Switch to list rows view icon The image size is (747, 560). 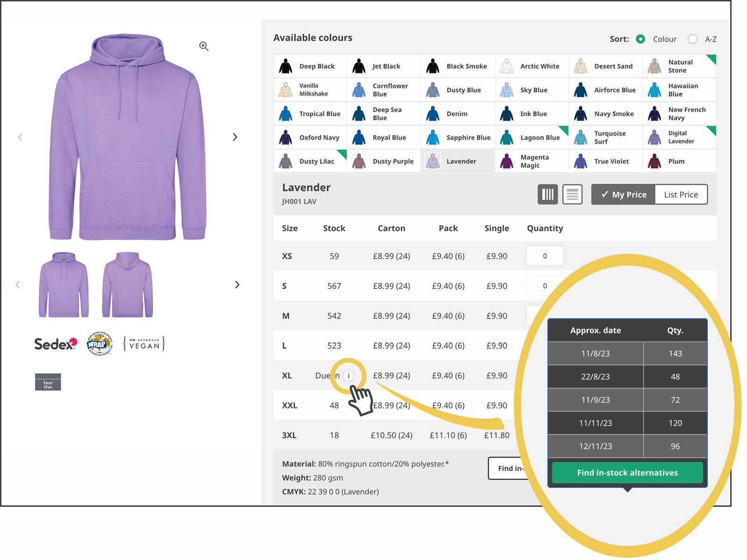pos(572,194)
